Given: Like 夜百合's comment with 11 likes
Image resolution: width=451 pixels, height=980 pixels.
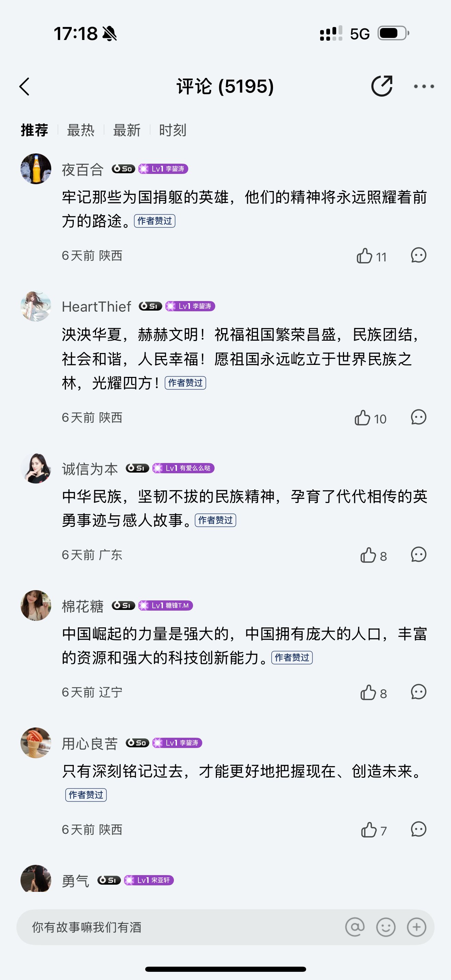Looking at the screenshot, I should coord(365,256).
